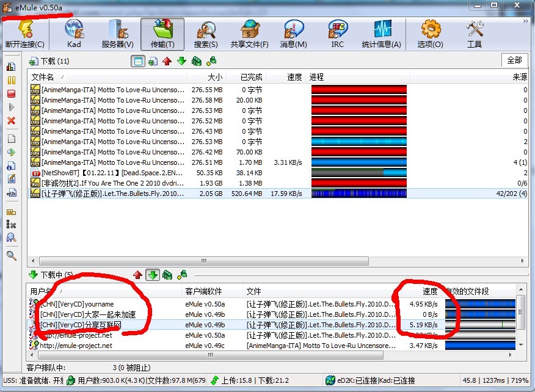Open file using blank page sidebar icon
The height and width of the screenshot is (392, 535).
tap(11, 139)
